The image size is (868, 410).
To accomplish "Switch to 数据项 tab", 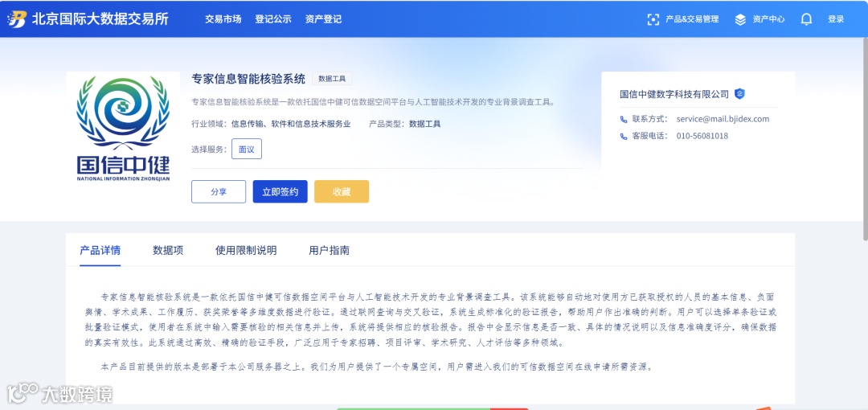I will pos(168,251).
